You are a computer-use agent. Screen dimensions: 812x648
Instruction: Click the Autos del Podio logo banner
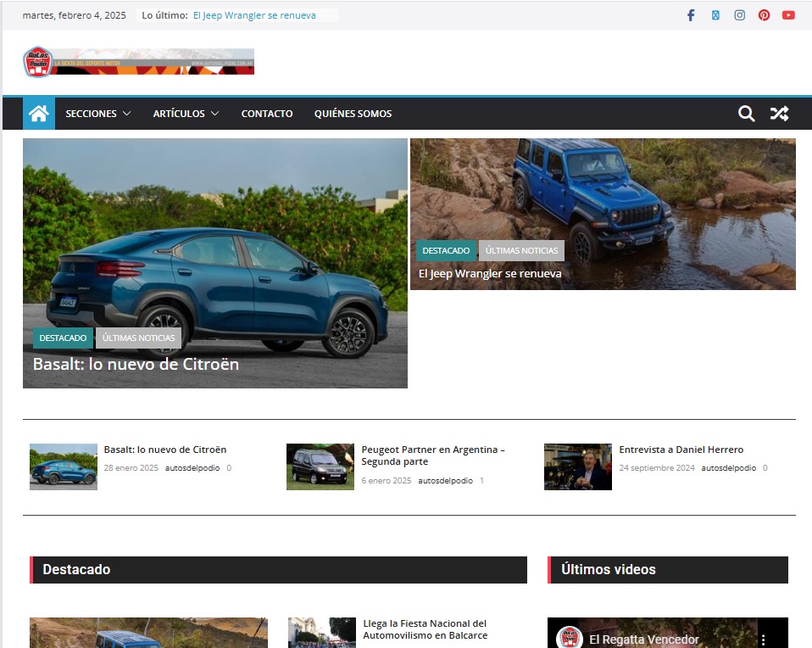[x=138, y=62]
